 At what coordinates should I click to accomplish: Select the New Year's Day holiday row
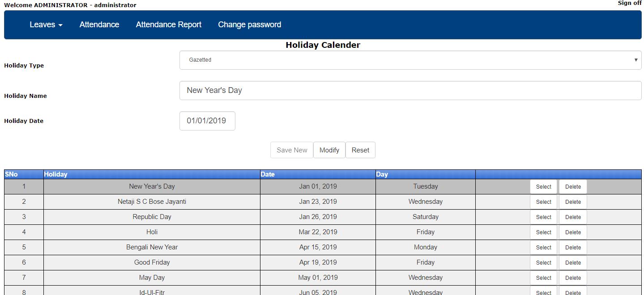[x=543, y=186]
